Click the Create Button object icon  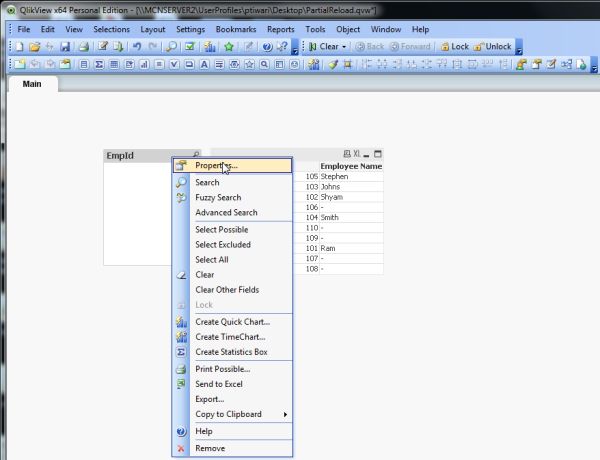(189, 64)
